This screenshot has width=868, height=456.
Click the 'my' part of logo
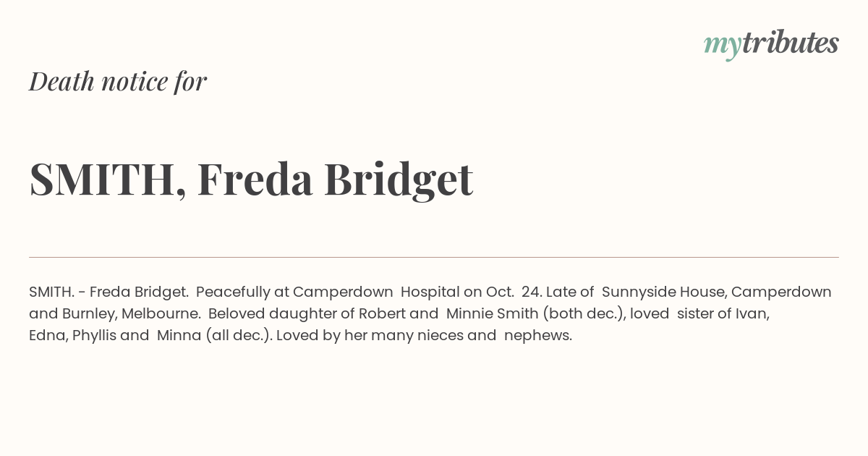click(723, 46)
